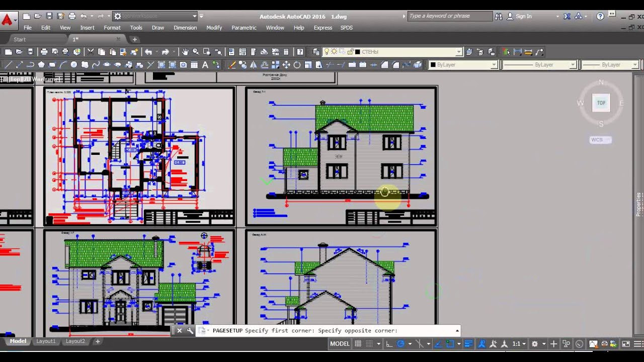The height and width of the screenshot is (362, 644).
Task: Open the Parametric menu
Action: click(244, 28)
